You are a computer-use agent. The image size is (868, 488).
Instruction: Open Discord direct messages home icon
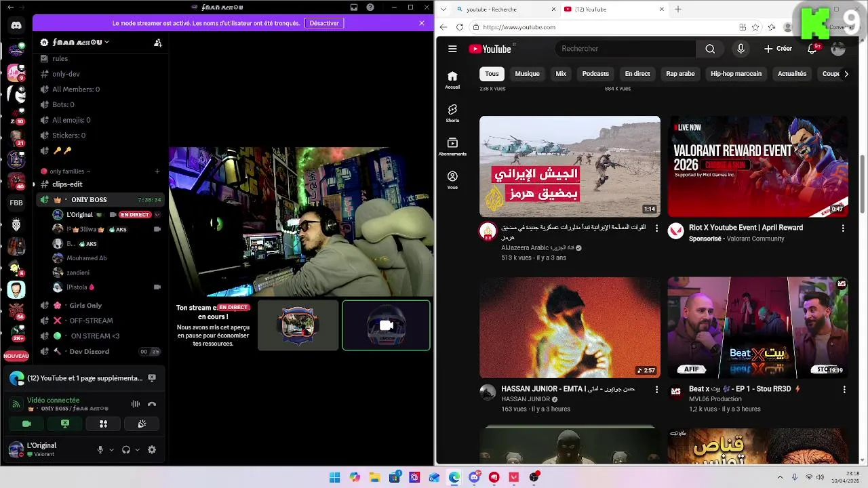point(16,26)
